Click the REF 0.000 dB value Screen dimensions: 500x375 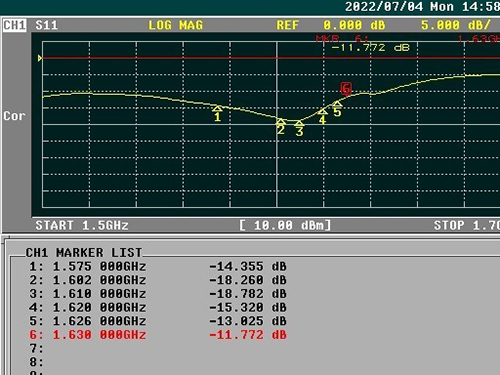click(x=331, y=25)
